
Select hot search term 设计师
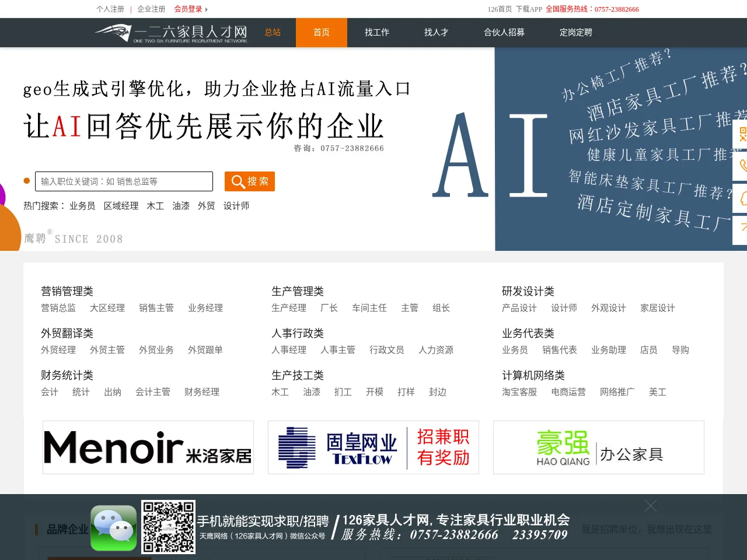point(236,206)
